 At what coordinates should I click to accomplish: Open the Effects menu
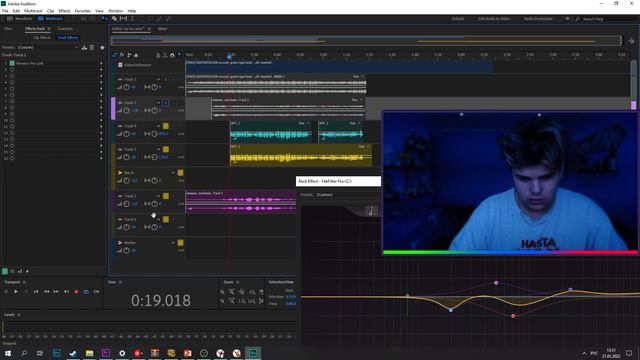[x=64, y=11]
